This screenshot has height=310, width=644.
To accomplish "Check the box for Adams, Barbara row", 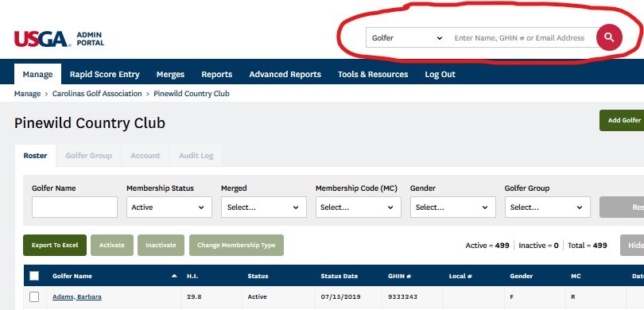I will tap(34, 296).
